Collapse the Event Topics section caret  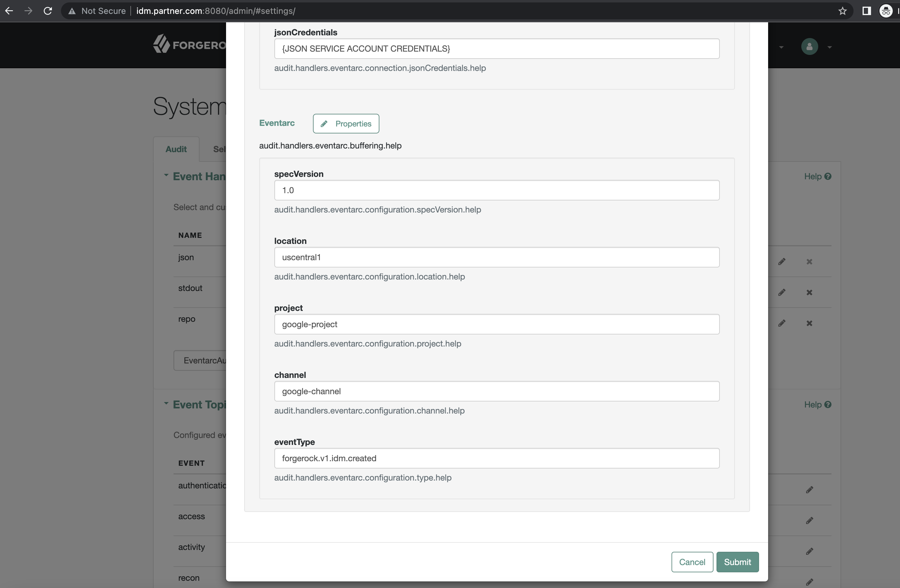(166, 404)
